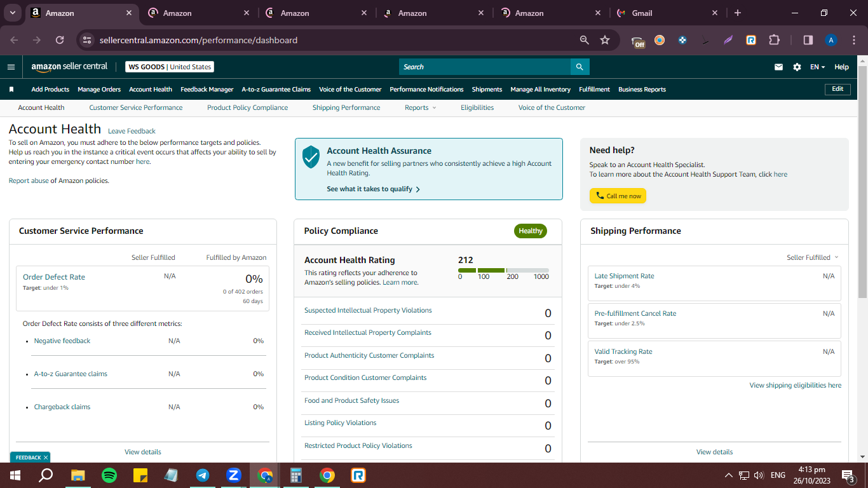Click the Chrome address bar URL
The height and width of the screenshot is (488, 868).
coord(198,40)
